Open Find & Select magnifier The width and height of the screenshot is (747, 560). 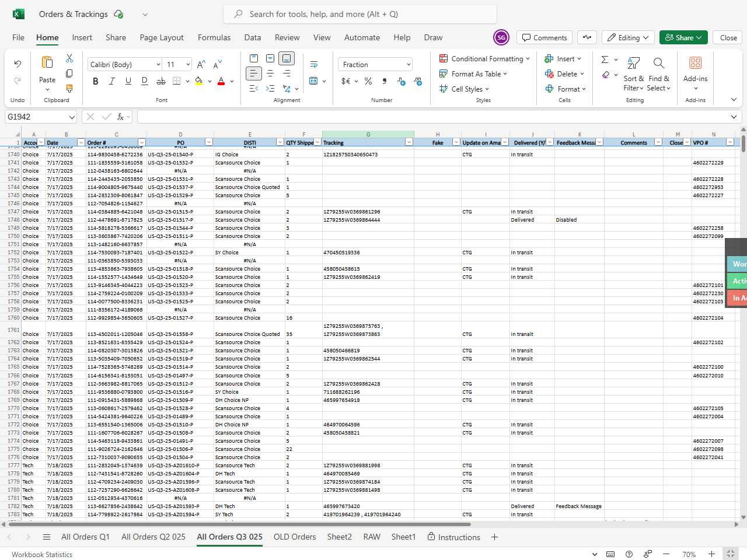[x=659, y=73]
